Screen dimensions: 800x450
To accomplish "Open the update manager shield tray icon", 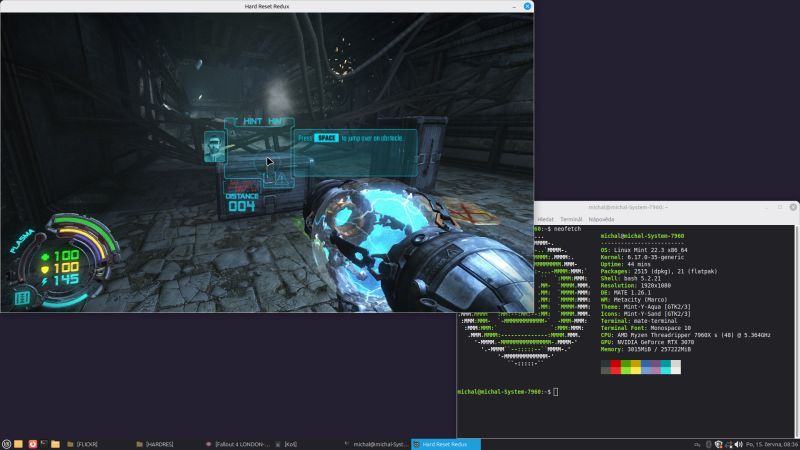I will pos(718,444).
